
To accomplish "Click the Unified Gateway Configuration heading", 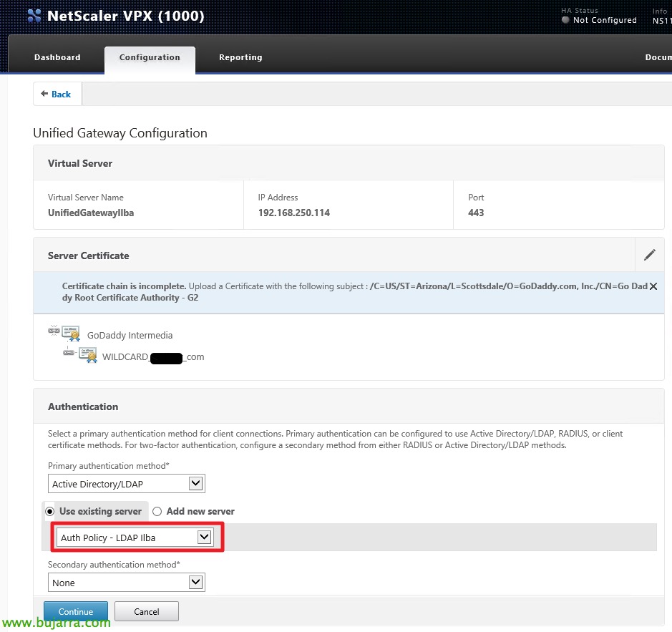I will [120, 133].
